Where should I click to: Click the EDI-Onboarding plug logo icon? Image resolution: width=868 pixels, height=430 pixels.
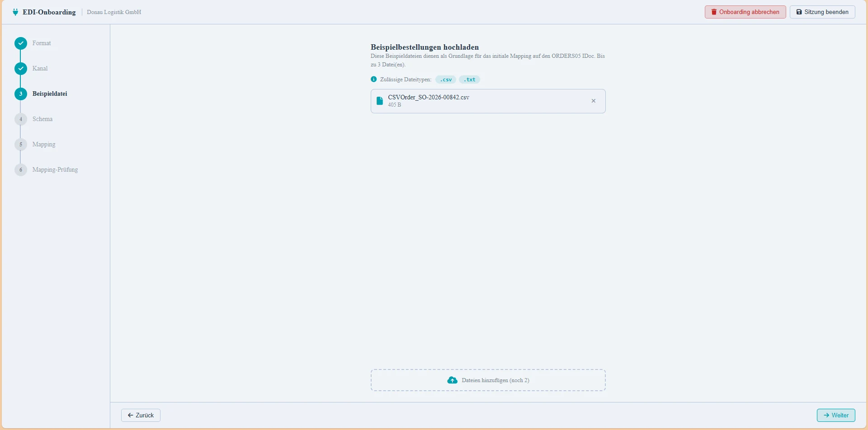click(15, 12)
